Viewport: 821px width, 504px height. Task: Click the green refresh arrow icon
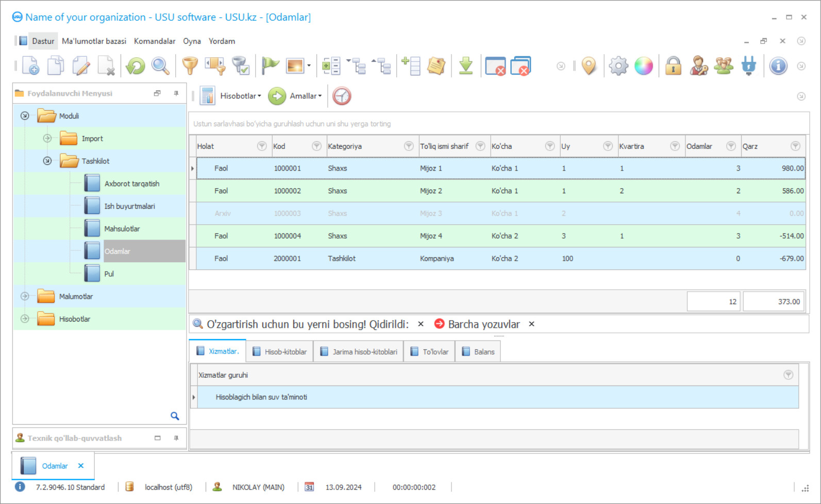136,66
